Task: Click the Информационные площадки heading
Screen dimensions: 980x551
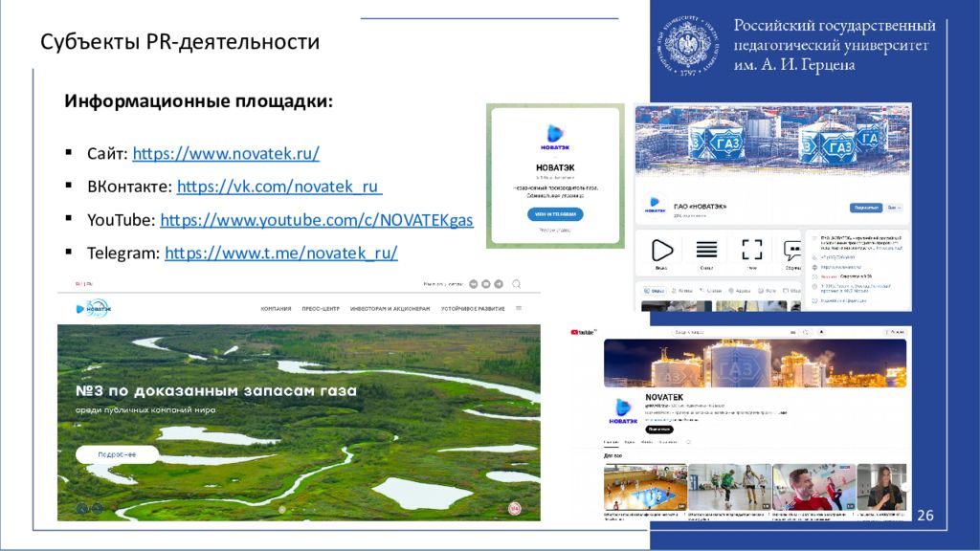Action: pyautogui.click(x=199, y=101)
